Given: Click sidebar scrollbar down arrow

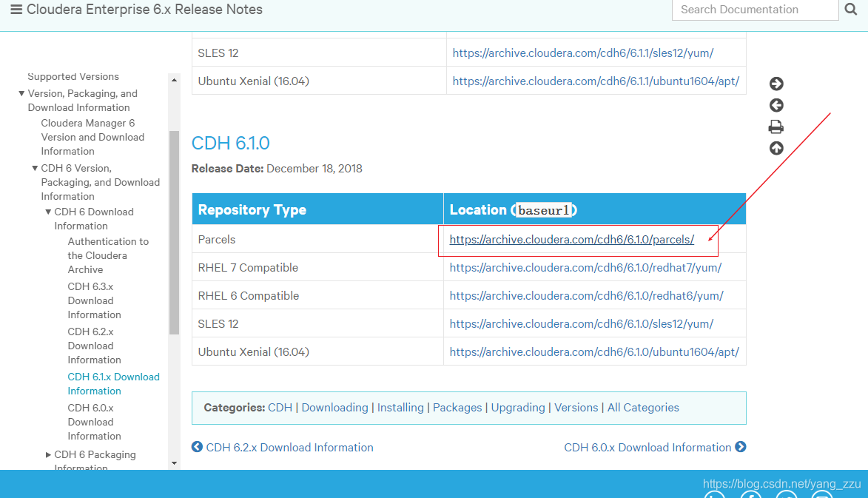Looking at the screenshot, I should click(x=175, y=463).
